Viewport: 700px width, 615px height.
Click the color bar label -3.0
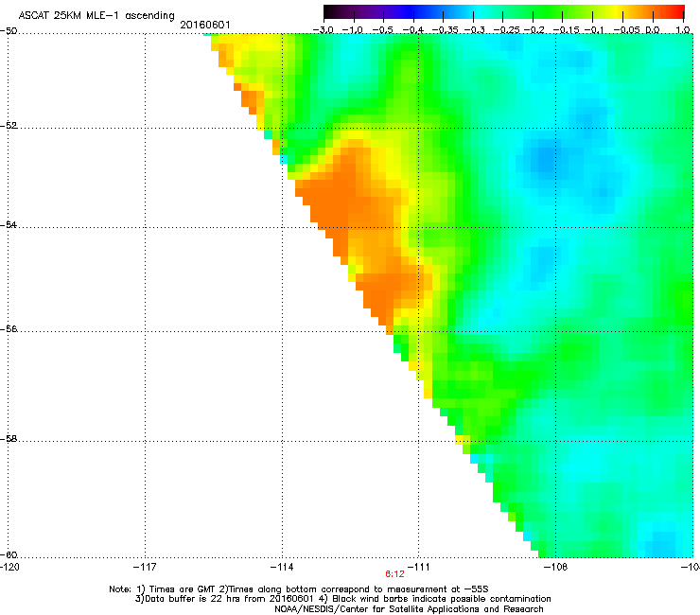[323, 29]
